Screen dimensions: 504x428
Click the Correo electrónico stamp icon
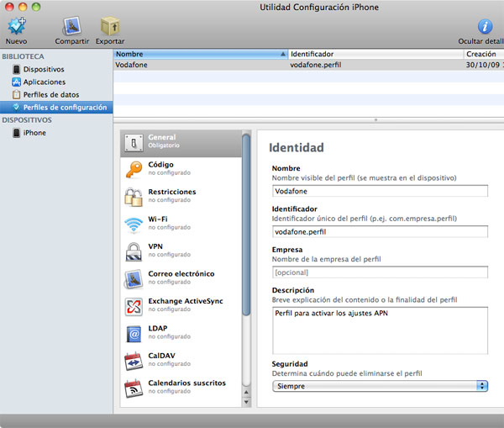pos(134,279)
